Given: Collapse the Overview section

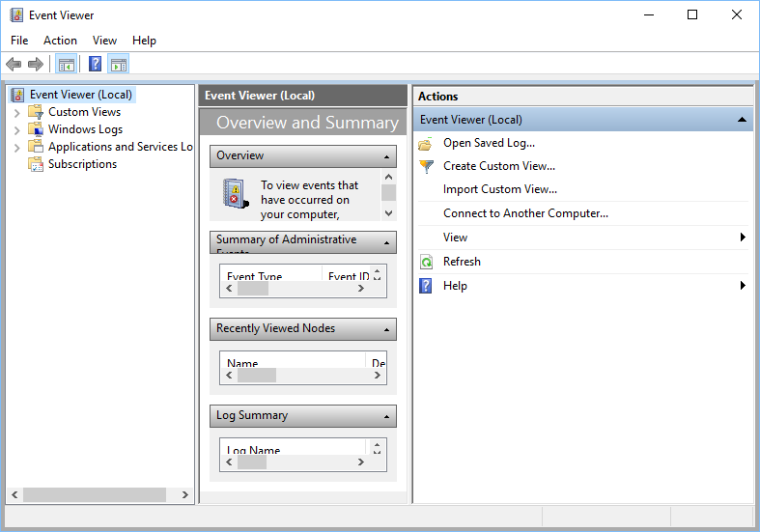Looking at the screenshot, I should [x=386, y=156].
